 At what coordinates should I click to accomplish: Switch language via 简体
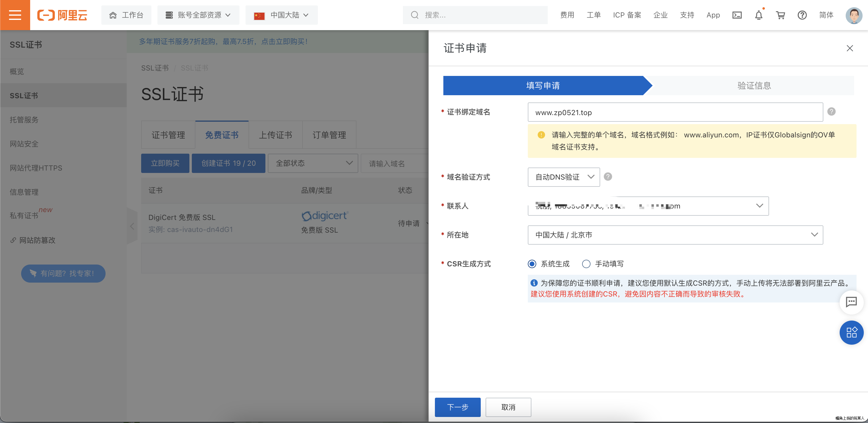pyautogui.click(x=826, y=15)
